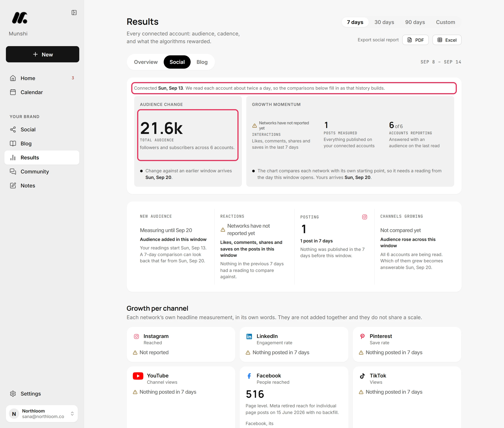Click the Notes pencil icon
Screen dimensions: 504x428
(13, 186)
